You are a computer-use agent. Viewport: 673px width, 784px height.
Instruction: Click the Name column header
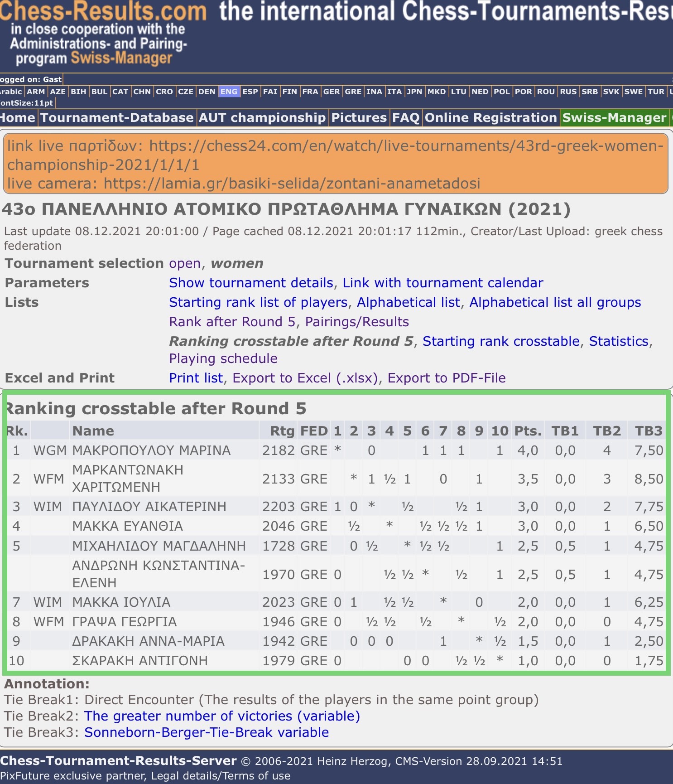(93, 431)
